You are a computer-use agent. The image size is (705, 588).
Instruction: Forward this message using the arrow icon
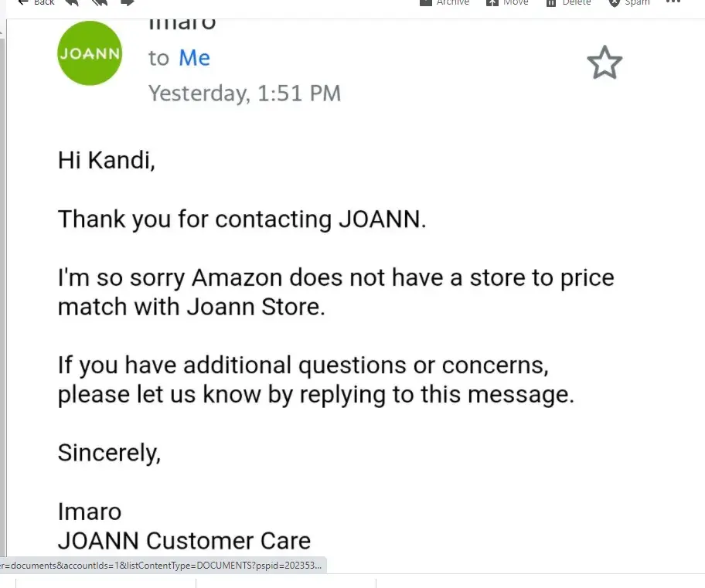tap(127, 2)
